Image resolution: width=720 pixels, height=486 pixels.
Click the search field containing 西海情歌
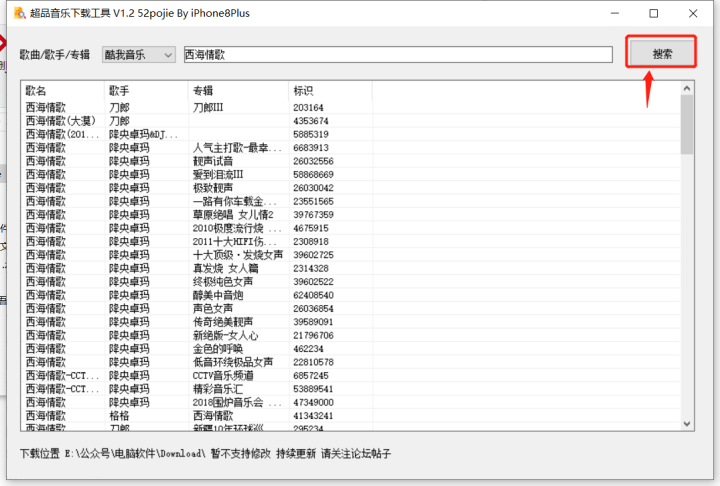pos(397,55)
